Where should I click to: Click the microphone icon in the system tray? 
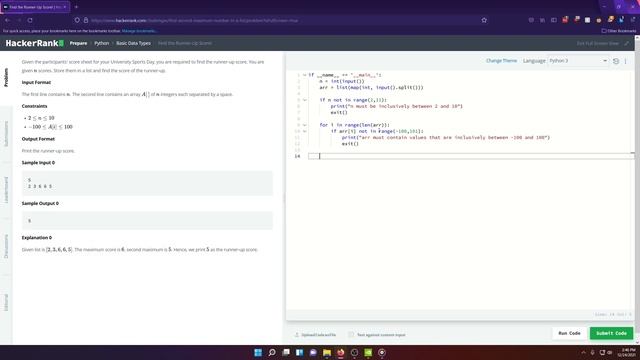593,352
